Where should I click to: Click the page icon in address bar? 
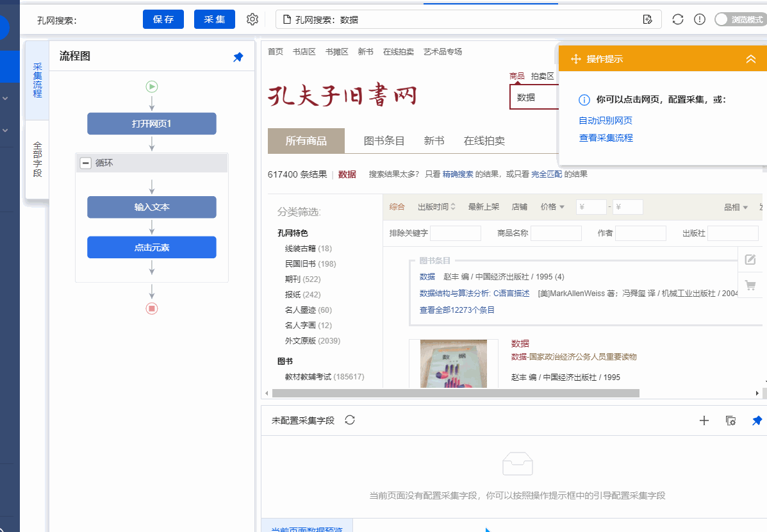(287, 20)
